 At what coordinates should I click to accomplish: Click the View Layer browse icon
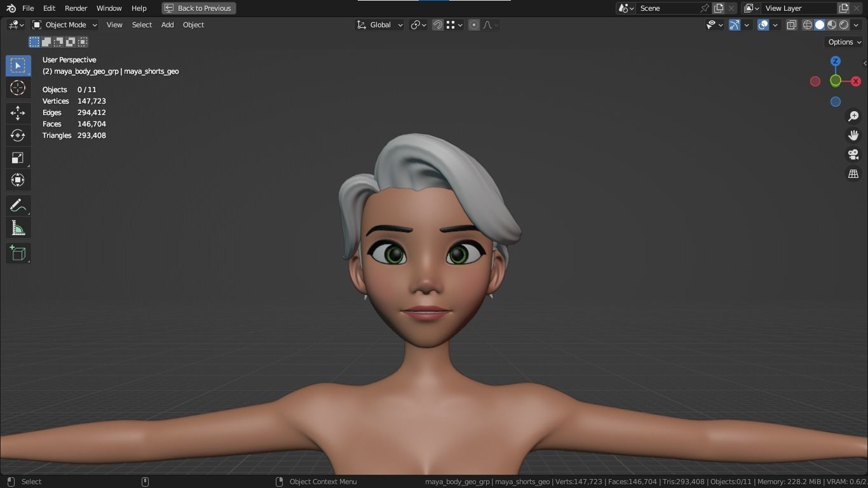click(x=752, y=8)
